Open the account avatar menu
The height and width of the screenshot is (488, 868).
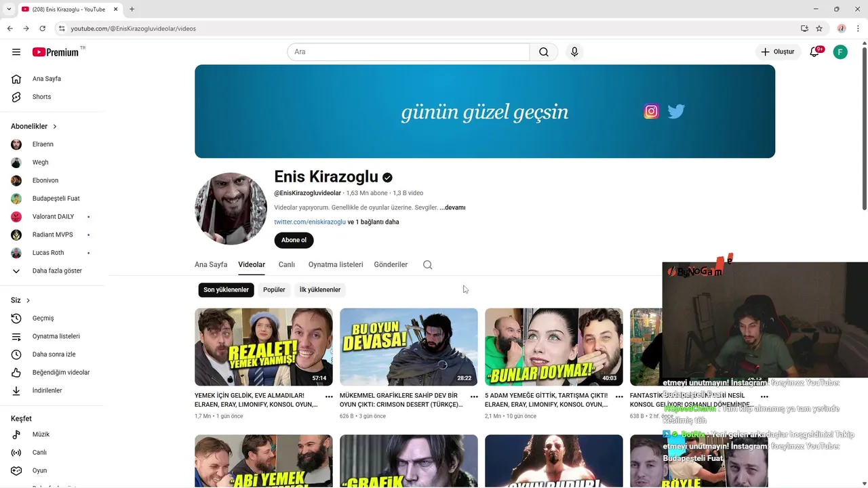point(840,52)
